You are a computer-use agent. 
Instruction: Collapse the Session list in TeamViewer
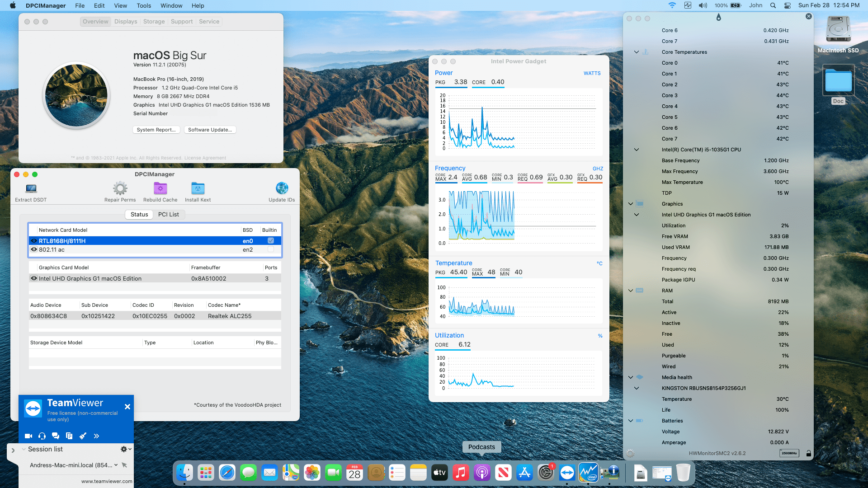click(x=23, y=449)
